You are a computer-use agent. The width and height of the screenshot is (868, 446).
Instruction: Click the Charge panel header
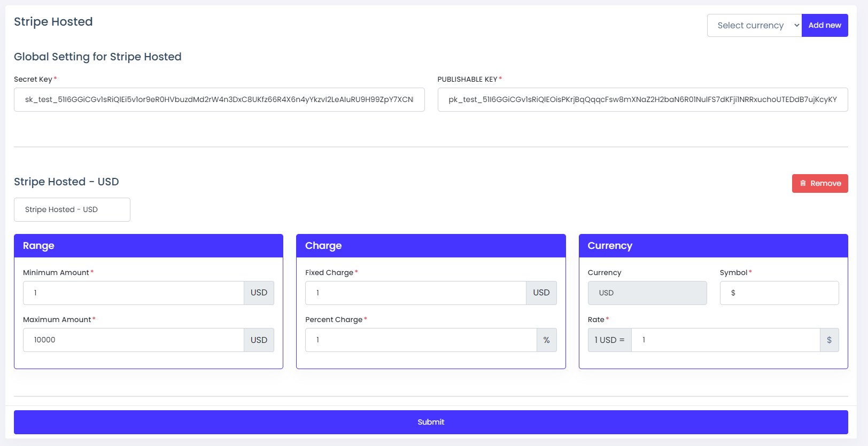[431, 246]
